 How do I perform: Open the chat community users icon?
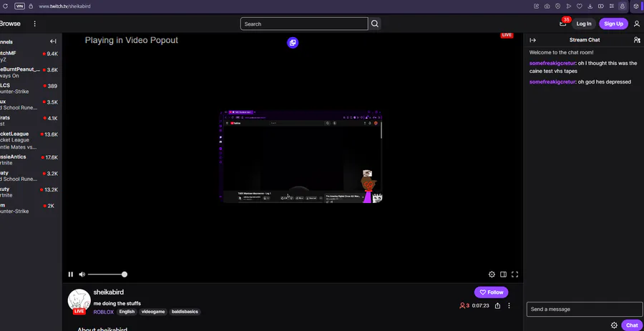(x=637, y=40)
